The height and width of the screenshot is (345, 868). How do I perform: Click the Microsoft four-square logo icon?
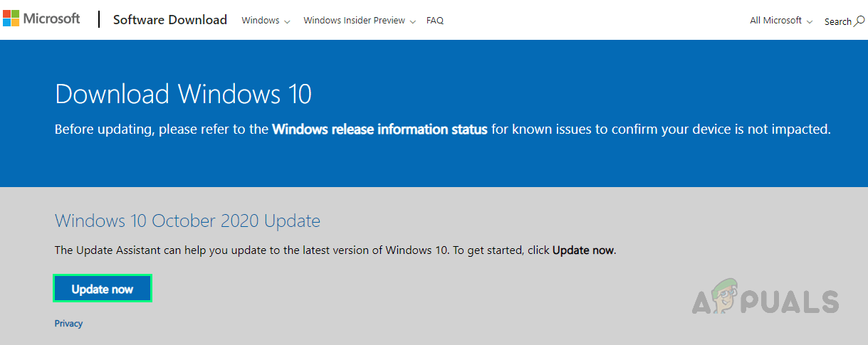click(x=11, y=19)
